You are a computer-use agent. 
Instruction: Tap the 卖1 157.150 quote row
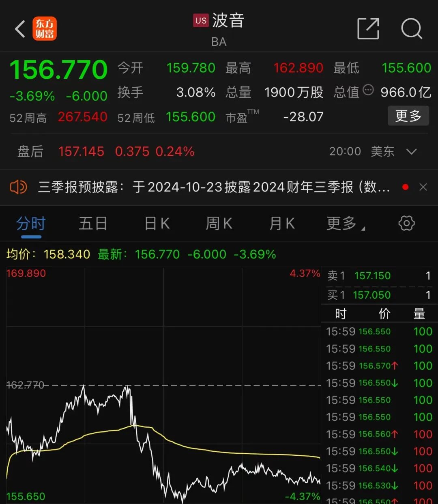click(379, 276)
